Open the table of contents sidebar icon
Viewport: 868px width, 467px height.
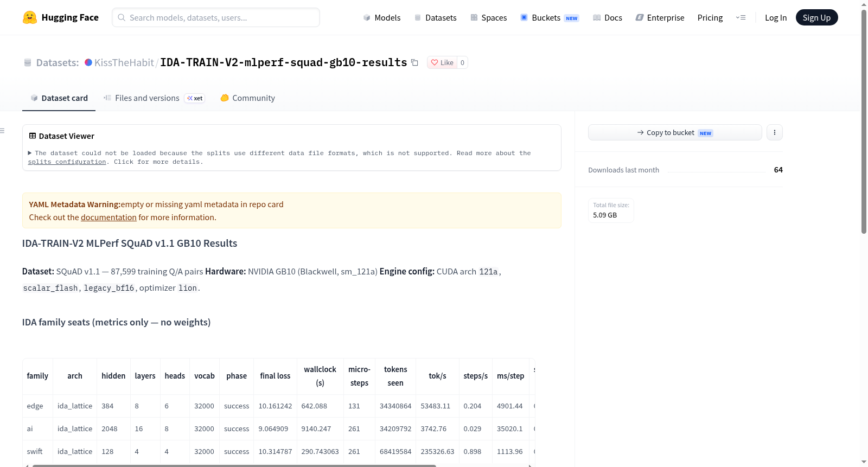[2, 131]
